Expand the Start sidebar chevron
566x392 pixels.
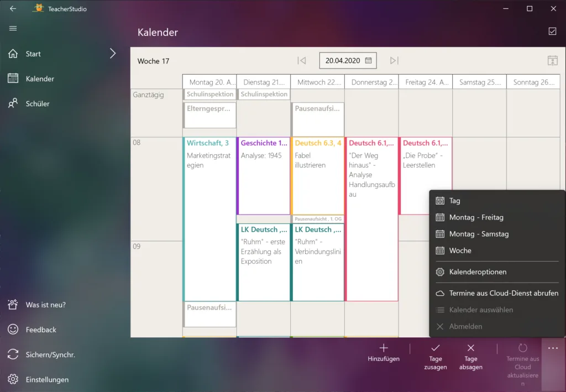pos(113,54)
